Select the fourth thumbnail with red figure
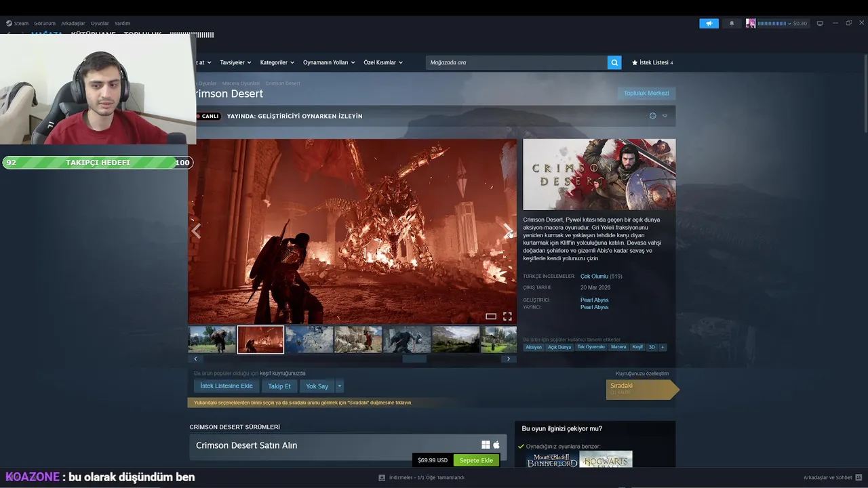The width and height of the screenshot is (868, 488). [358, 340]
